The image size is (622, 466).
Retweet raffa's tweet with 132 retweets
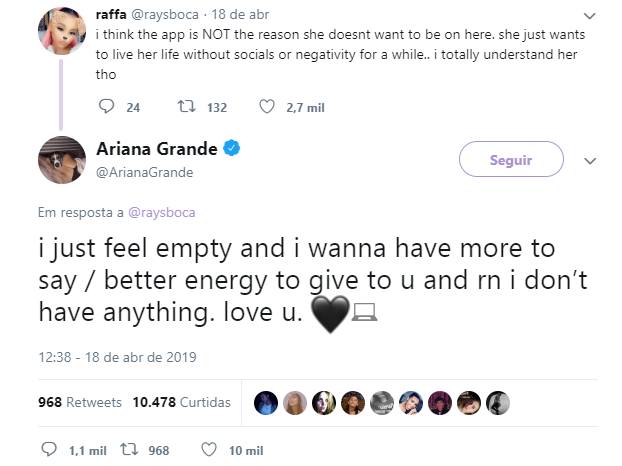186,106
